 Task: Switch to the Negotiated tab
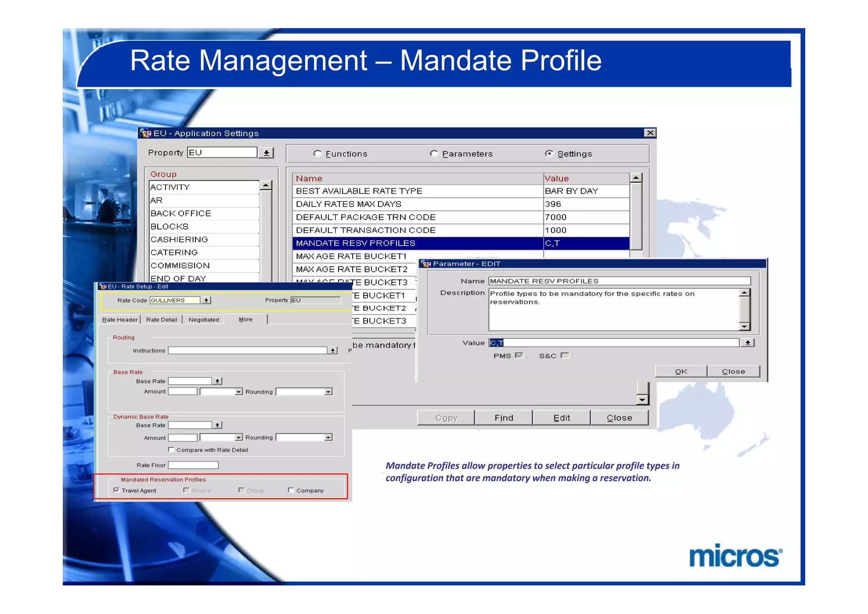(204, 320)
